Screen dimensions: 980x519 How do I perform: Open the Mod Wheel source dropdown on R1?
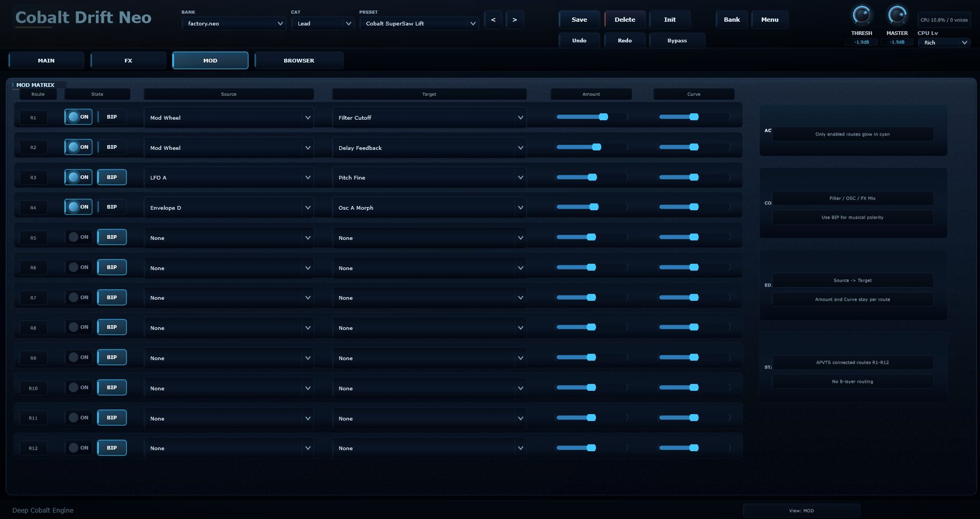(229, 118)
